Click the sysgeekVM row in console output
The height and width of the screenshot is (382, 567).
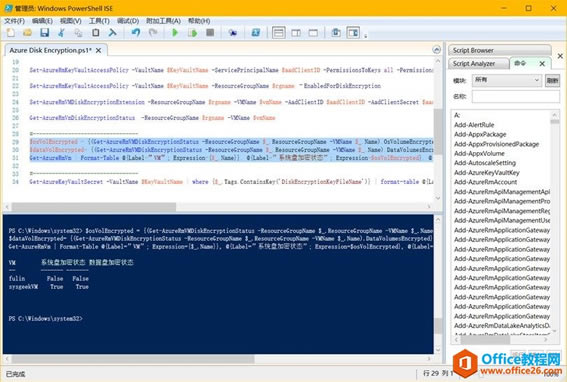(49, 286)
